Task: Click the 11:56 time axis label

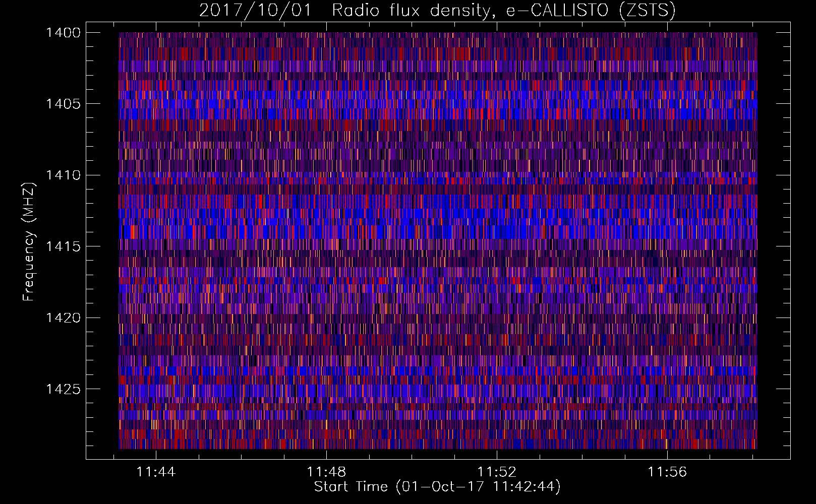Action: (x=668, y=472)
